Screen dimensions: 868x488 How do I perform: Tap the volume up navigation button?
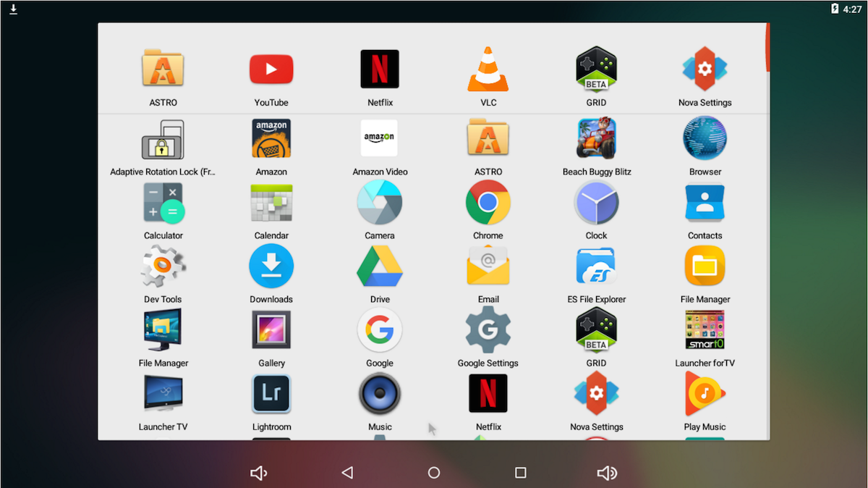607,473
